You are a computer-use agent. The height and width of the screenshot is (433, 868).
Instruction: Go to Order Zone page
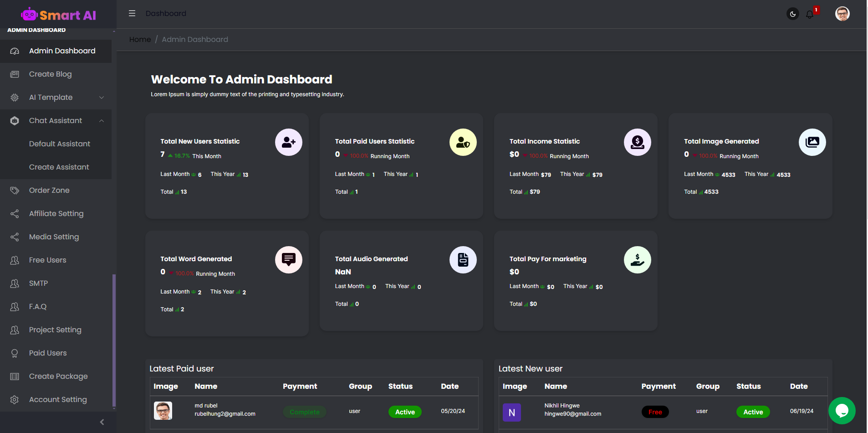tap(49, 191)
